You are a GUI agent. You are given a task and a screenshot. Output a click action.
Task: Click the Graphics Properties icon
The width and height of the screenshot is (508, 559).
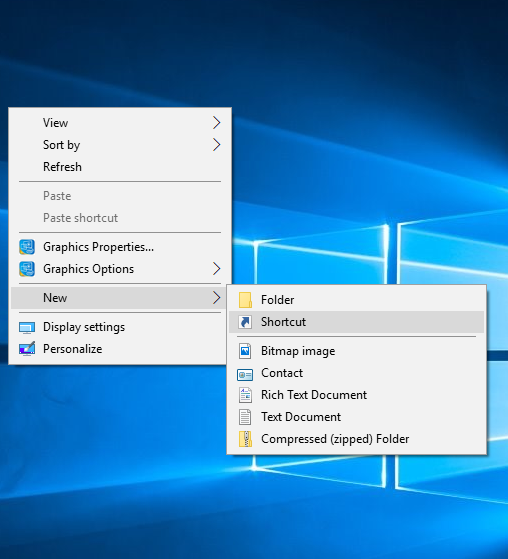point(27,247)
